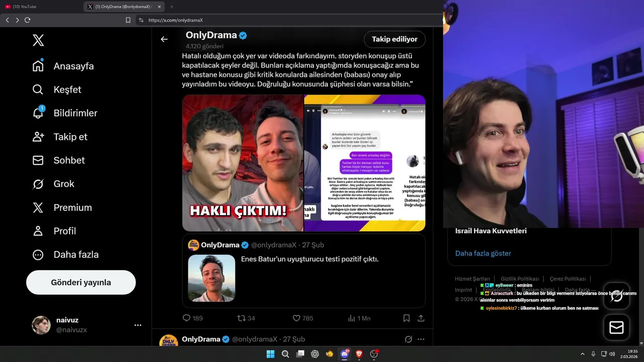The image size is (644, 362).
Task: Reload the page
Action: click(x=27, y=20)
